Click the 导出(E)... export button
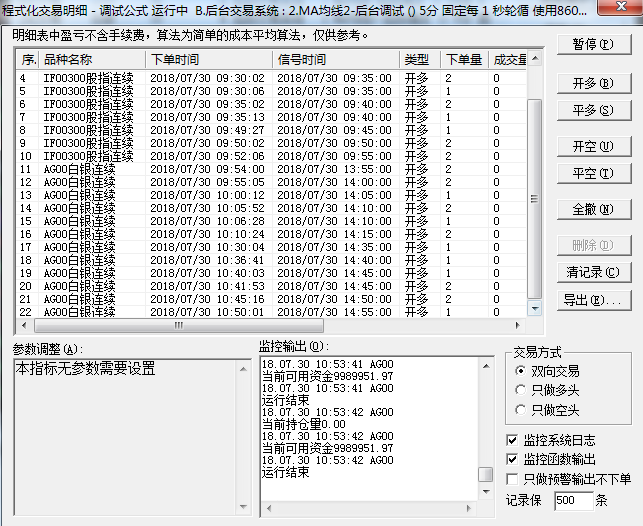This screenshot has width=643, height=526. [x=593, y=300]
